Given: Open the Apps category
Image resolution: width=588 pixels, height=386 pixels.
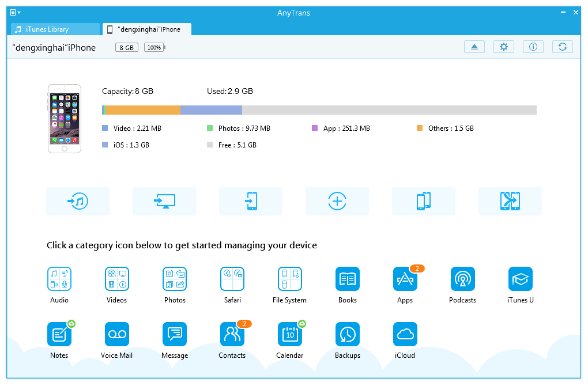Looking at the screenshot, I should point(405,279).
